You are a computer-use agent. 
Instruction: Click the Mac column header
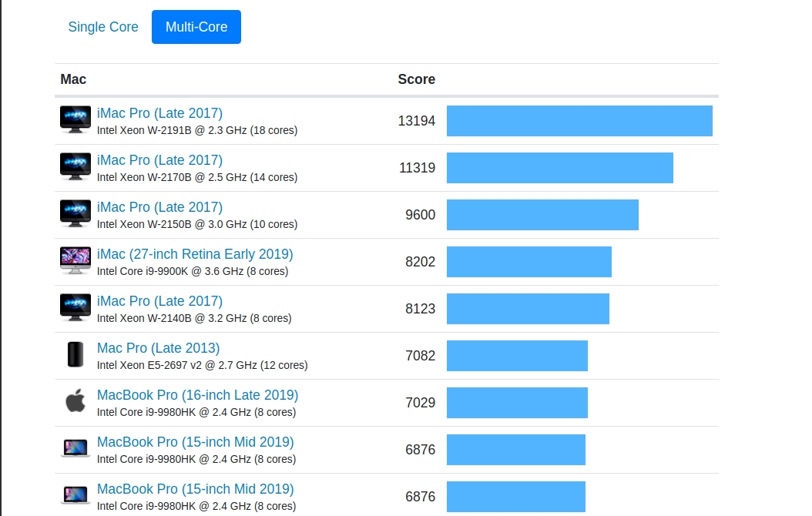tap(73, 79)
